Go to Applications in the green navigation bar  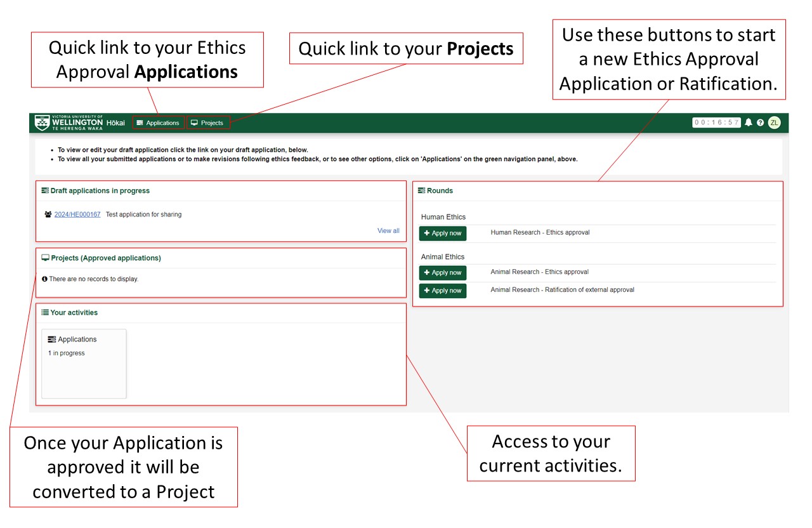(158, 122)
